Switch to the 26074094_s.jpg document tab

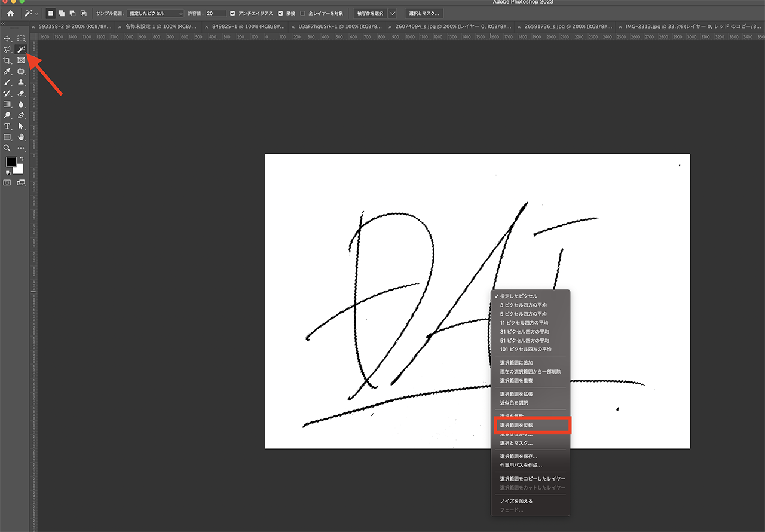tap(454, 27)
